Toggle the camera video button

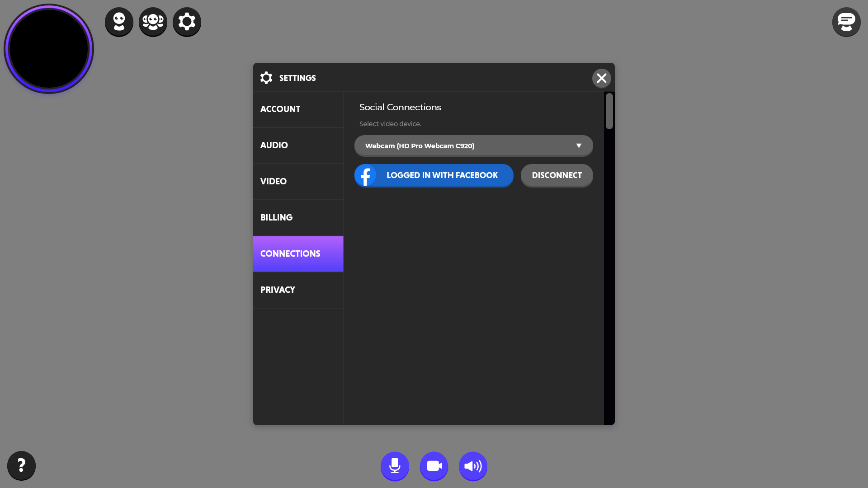pyautogui.click(x=434, y=466)
